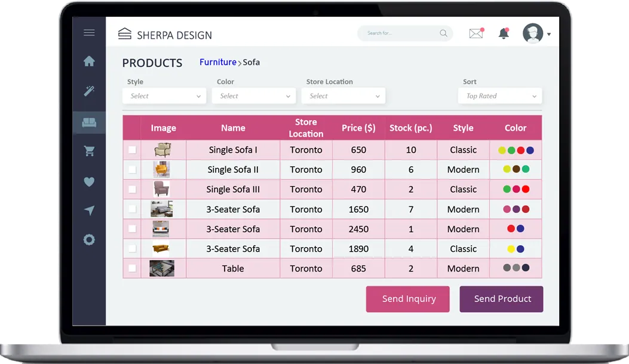Click the user profile avatar
The image size is (629, 364).
533,33
